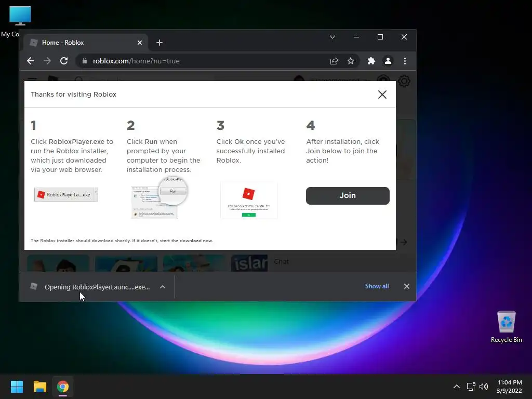532x399 pixels.
Task: Click the 'Chat' label behind the dialog
Action: [281, 262]
